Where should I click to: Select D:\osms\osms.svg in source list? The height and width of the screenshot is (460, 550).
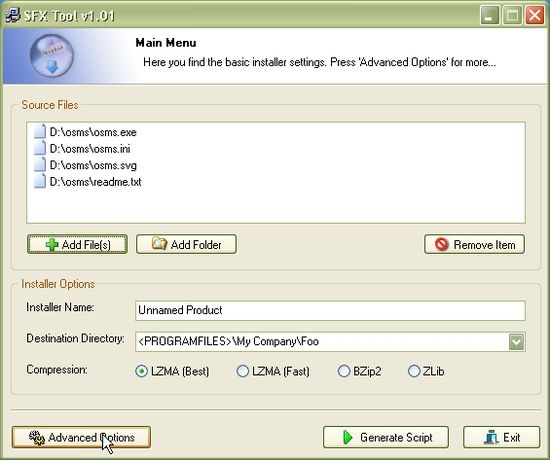tap(93, 165)
